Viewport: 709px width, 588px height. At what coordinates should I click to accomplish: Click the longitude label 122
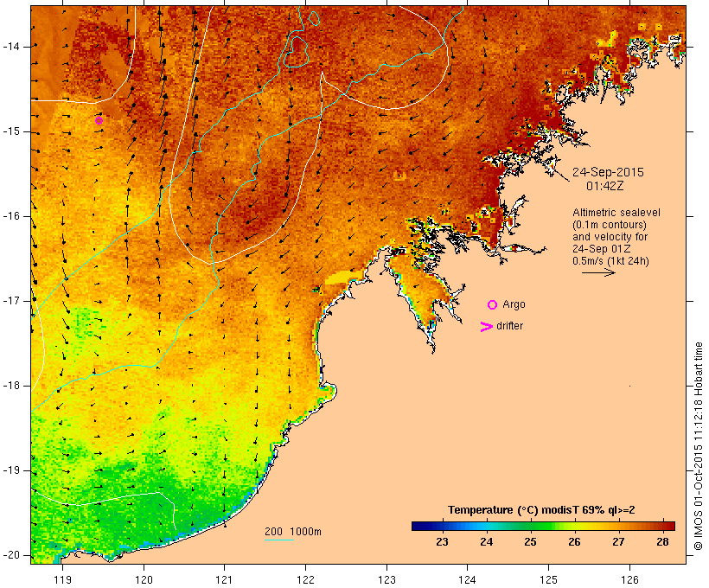(305, 579)
